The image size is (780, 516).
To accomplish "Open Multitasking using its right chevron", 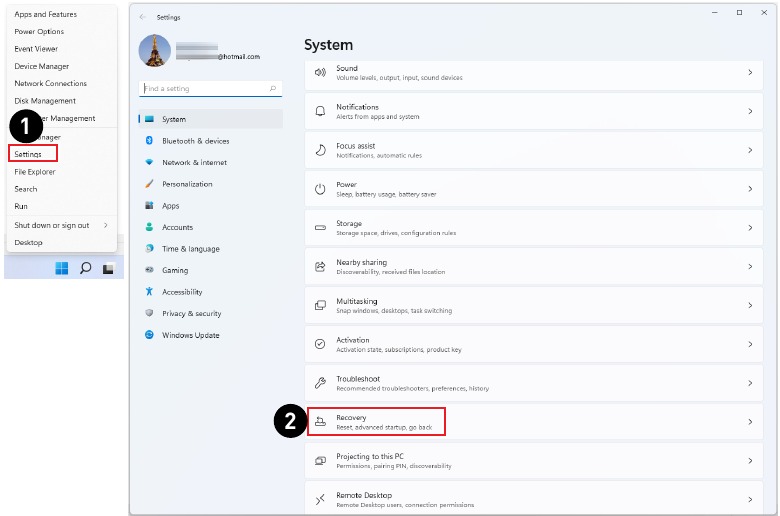I will pyautogui.click(x=750, y=305).
